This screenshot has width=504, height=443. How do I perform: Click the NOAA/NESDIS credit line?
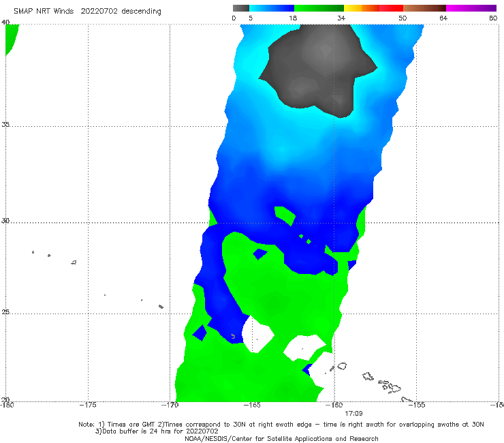click(281, 438)
